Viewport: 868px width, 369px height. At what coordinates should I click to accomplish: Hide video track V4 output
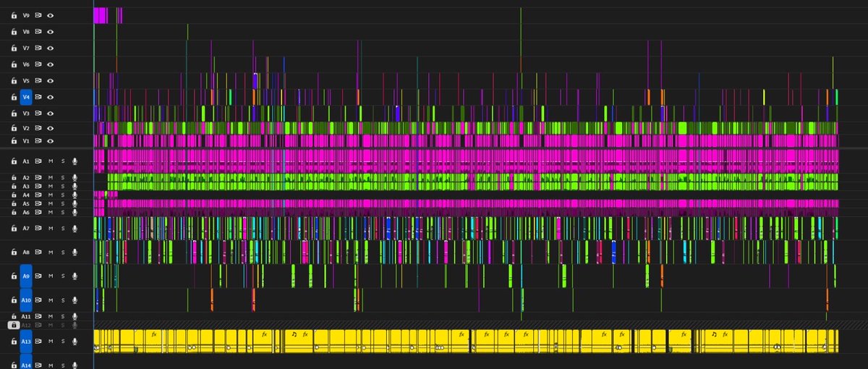pyautogui.click(x=51, y=96)
